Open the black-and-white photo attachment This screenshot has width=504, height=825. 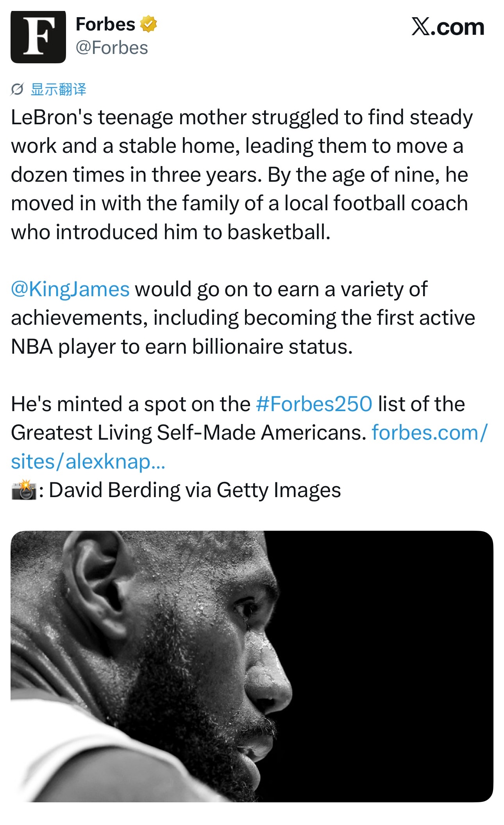(x=252, y=666)
